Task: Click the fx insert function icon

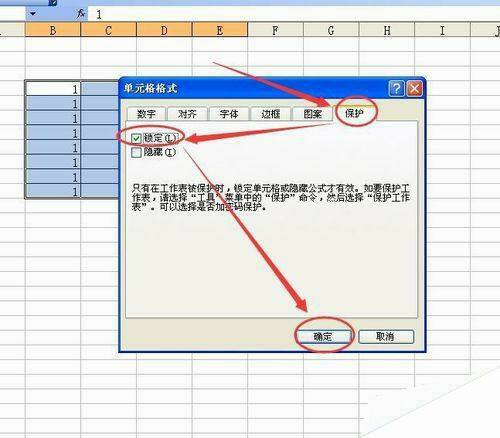Action: click(x=80, y=14)
